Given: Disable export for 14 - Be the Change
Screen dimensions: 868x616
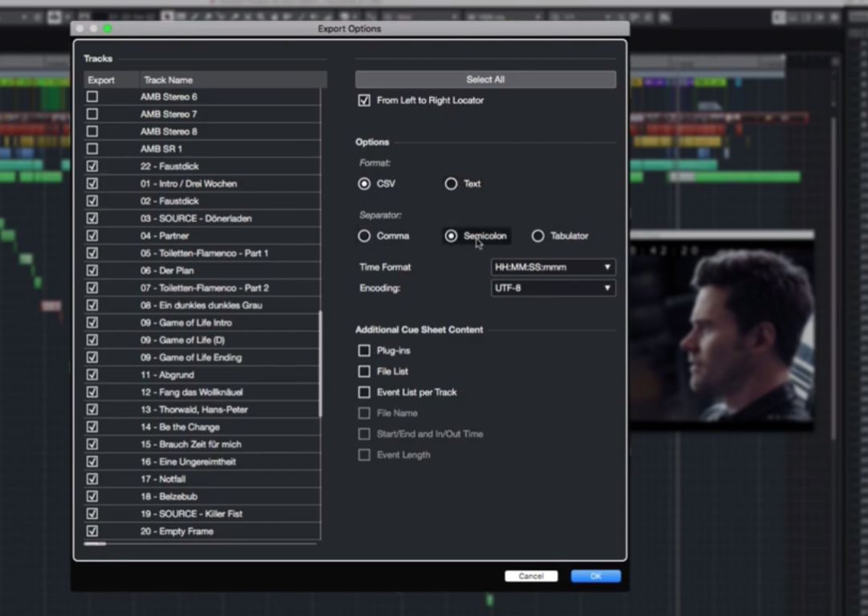Looking at the screenshot, I should point(92,427).
